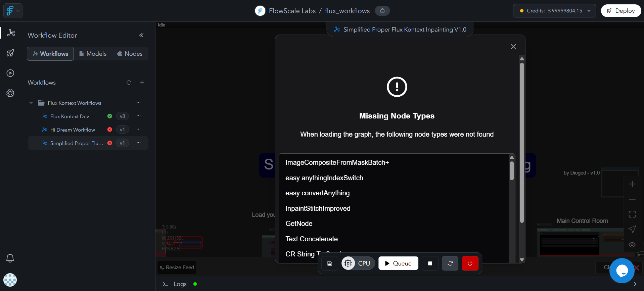Toggle the eye visibility icon

tap(632, 245)
